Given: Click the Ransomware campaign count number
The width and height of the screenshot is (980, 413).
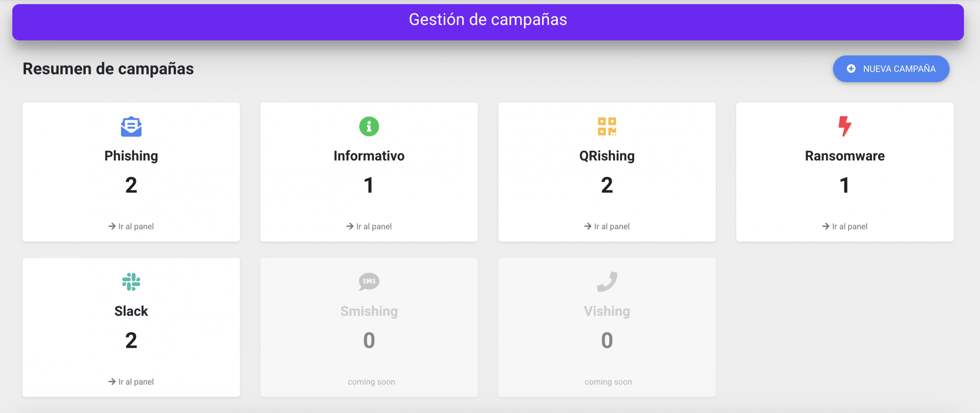Looking at the screenshot, I should click(x=844, y=185).
